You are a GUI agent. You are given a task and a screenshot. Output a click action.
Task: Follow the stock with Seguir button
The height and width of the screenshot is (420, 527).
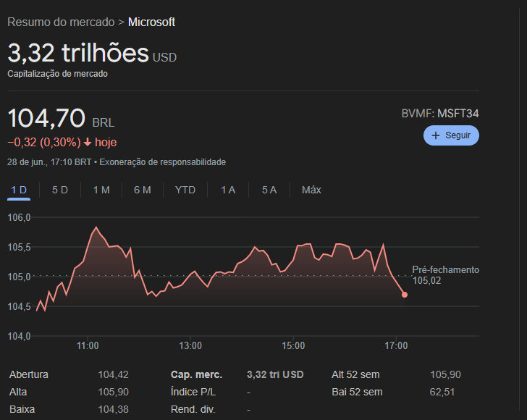451,135
